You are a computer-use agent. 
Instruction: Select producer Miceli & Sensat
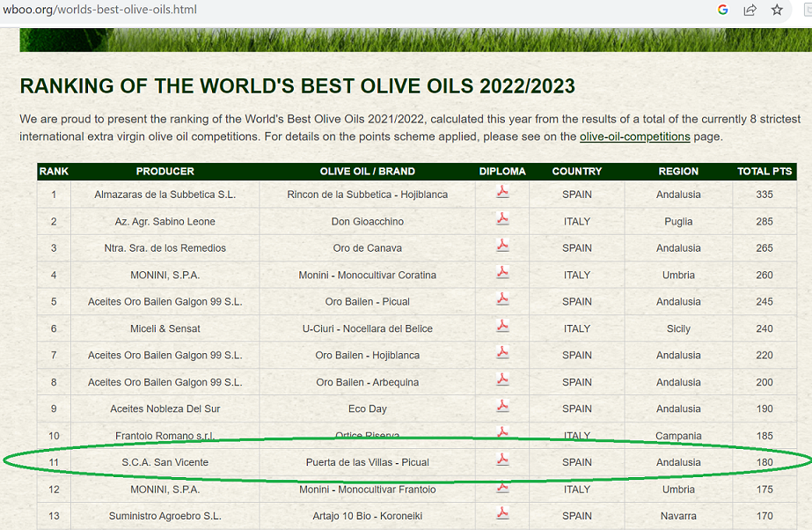point(165,328)
